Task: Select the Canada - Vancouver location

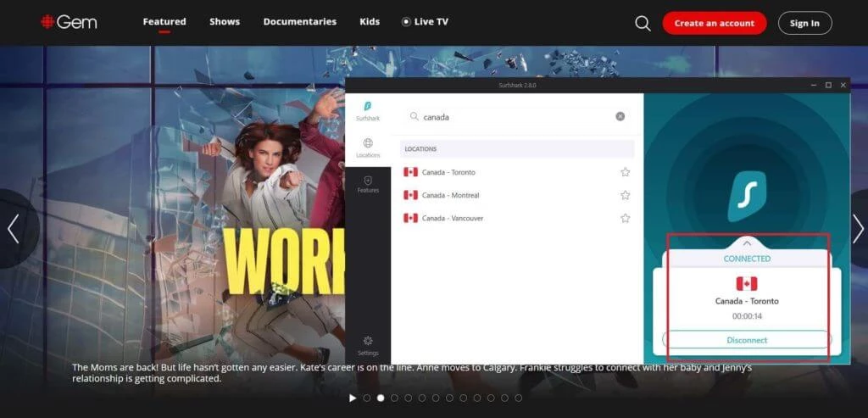Action: (517, 218)
